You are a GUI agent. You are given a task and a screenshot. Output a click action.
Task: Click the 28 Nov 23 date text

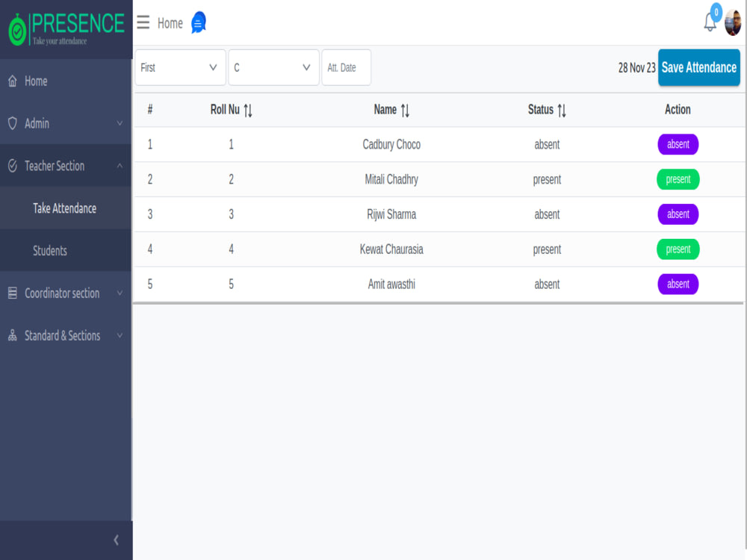tap(636, 68)
